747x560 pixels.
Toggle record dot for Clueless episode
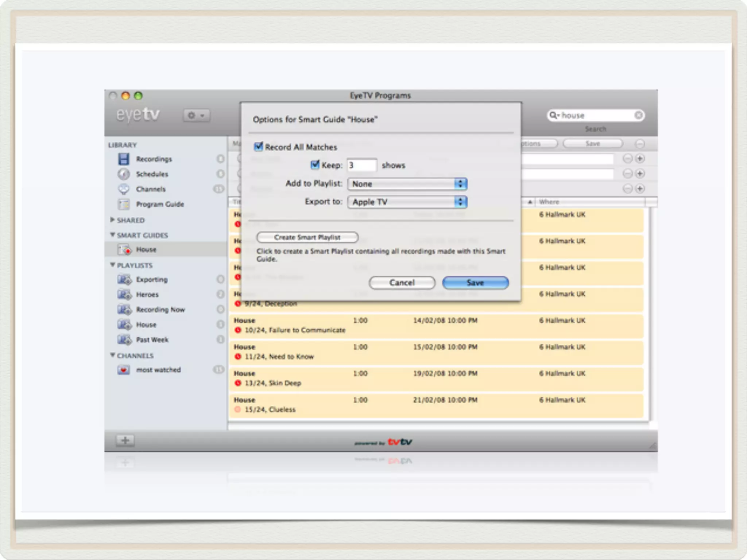238,410
